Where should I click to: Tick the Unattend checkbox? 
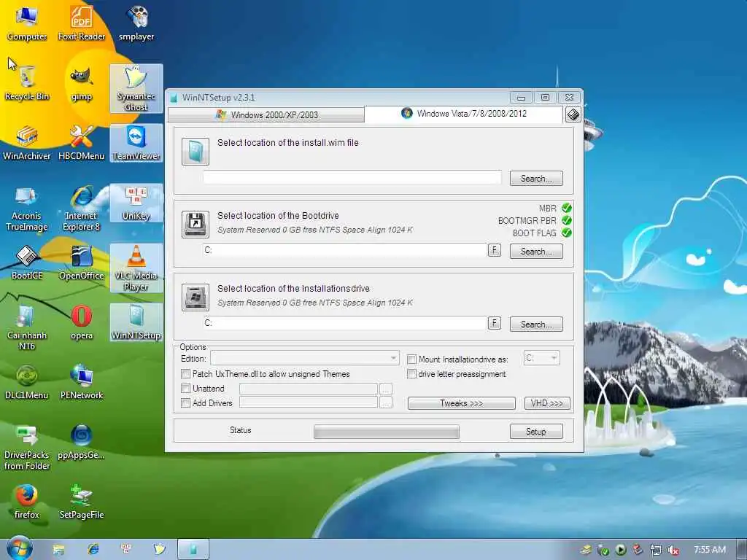click(x=186, y=389)
